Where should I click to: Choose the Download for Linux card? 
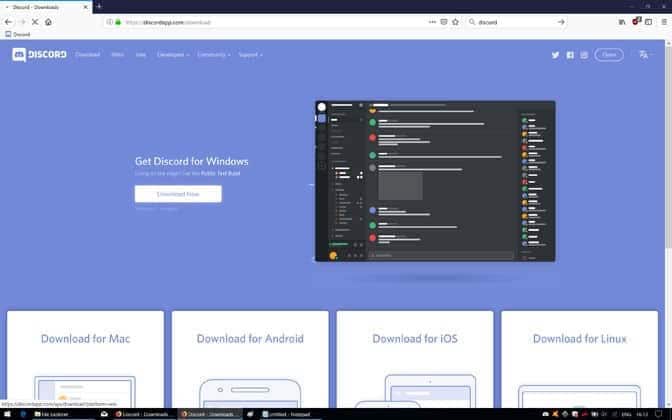click(579, 359)
